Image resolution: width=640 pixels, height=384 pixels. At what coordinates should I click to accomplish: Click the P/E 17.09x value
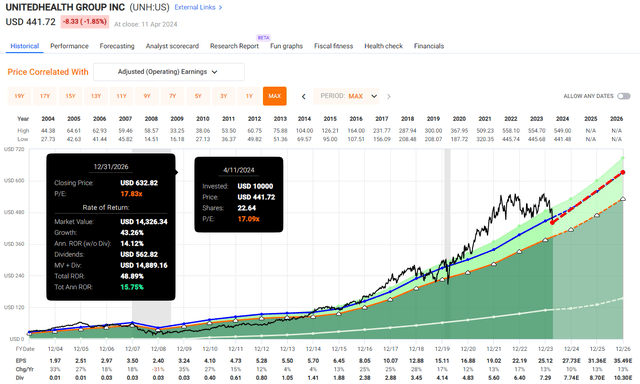pos(249,219)
